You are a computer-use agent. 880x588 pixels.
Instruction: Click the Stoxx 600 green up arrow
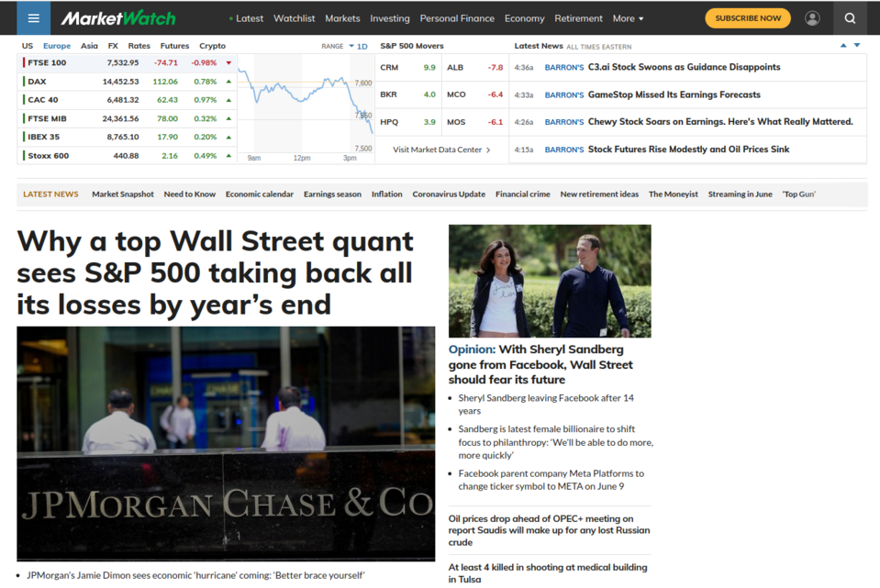click(x=228, y=155)
